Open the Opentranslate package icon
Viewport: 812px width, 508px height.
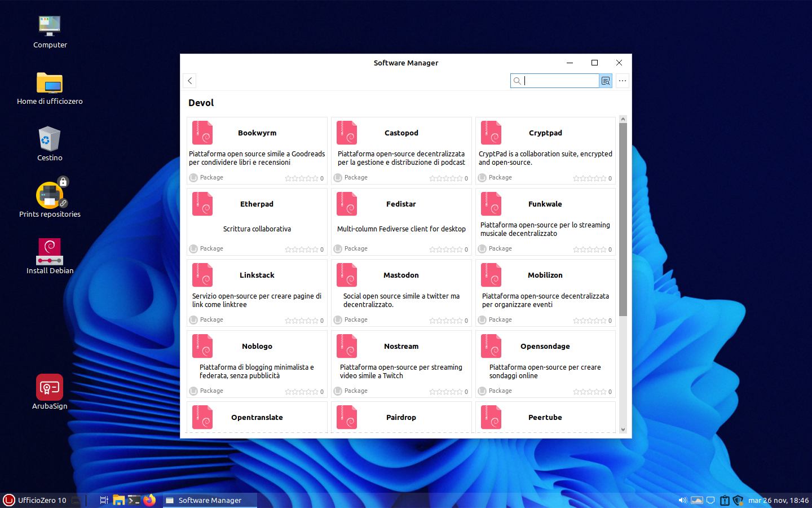(x=202, y=417)
